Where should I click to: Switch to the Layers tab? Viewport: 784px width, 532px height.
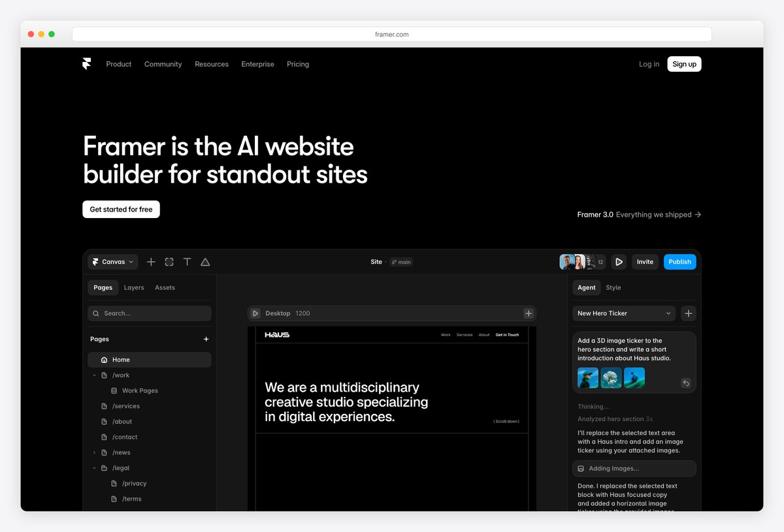134,287
